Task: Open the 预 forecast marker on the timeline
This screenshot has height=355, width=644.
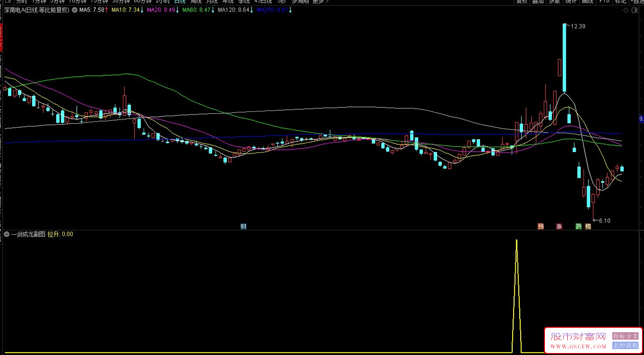Action: pos(540,227)
